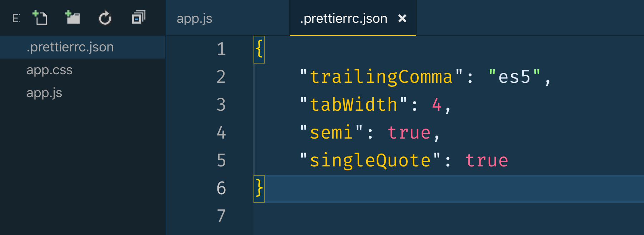
Task: Click line number 1 in the gutter
Action: [221, 49]
